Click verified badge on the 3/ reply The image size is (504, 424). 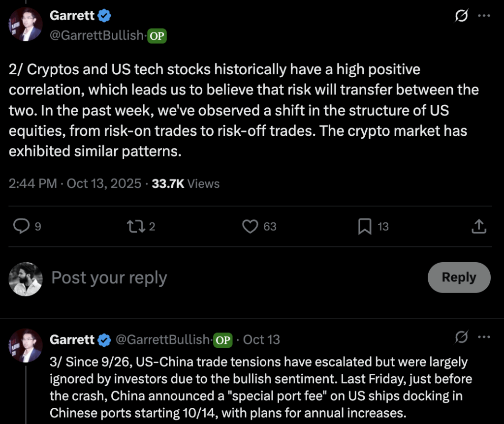[104, 339]
